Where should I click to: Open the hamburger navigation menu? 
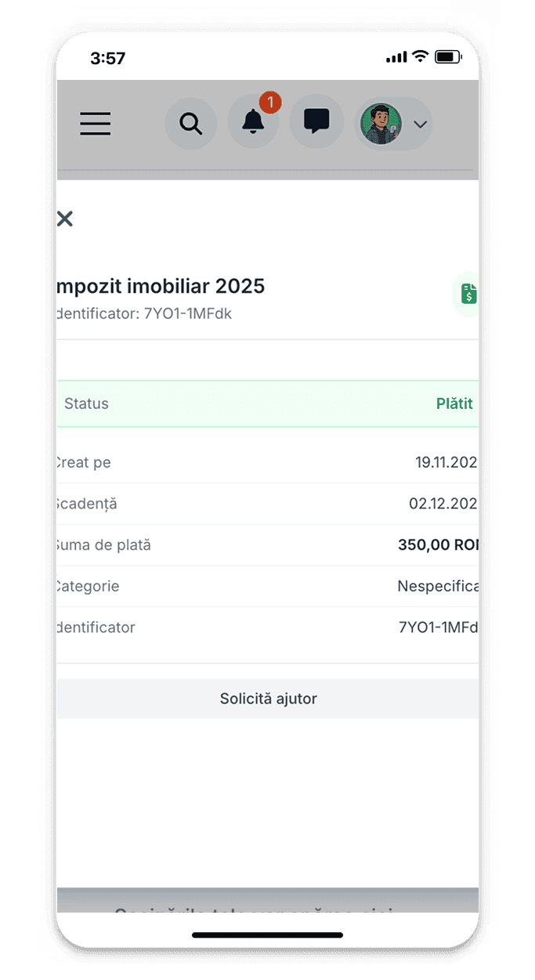tap(95, 123)
